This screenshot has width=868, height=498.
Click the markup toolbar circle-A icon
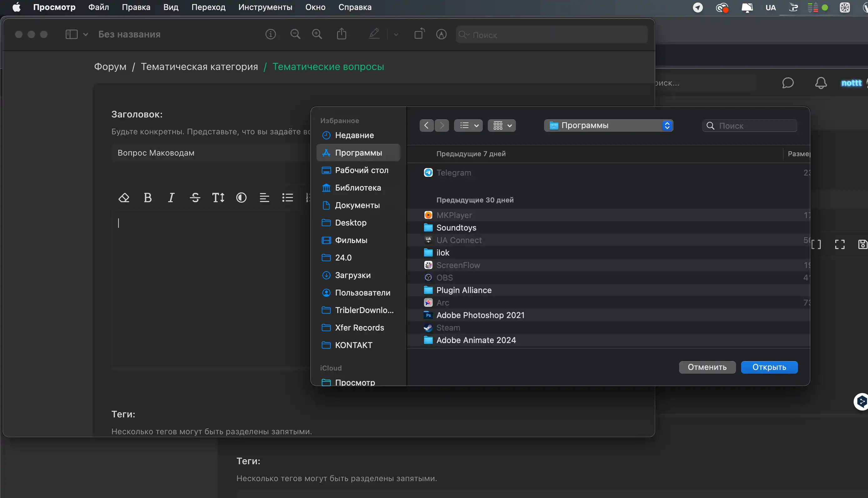pos(441,34)
